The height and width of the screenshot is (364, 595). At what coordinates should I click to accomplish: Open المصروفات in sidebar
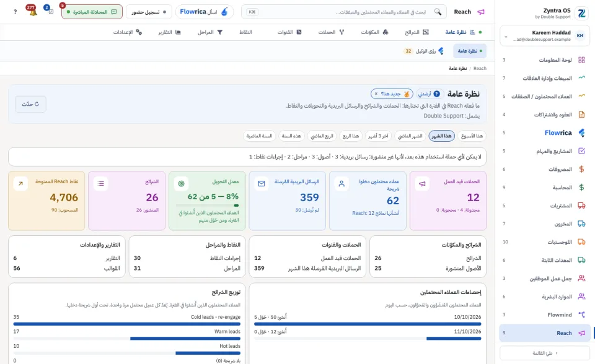tap(544, 169)
